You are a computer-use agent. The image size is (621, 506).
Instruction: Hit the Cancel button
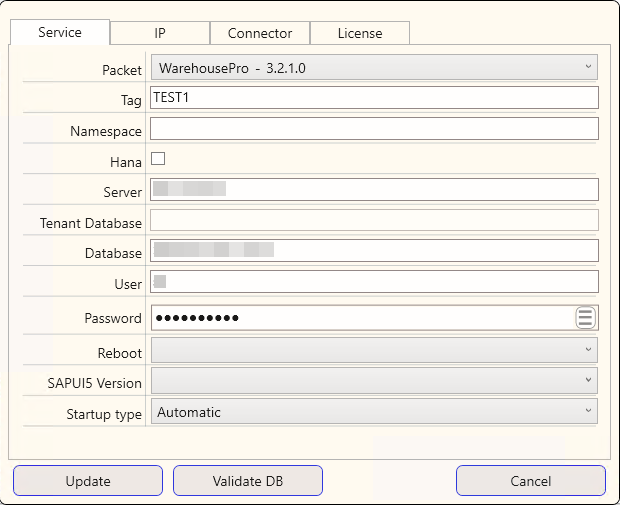[x=531, y=481]
